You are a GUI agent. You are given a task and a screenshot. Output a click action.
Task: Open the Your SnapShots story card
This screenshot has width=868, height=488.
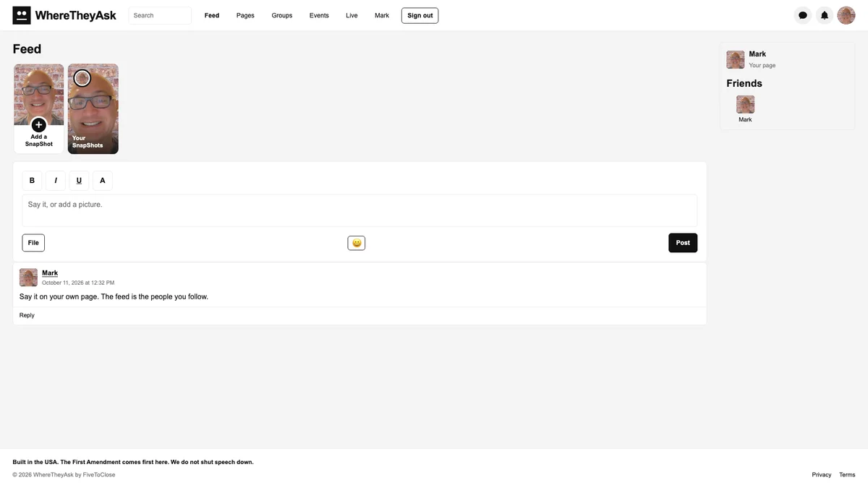click(x=93, y=109)
